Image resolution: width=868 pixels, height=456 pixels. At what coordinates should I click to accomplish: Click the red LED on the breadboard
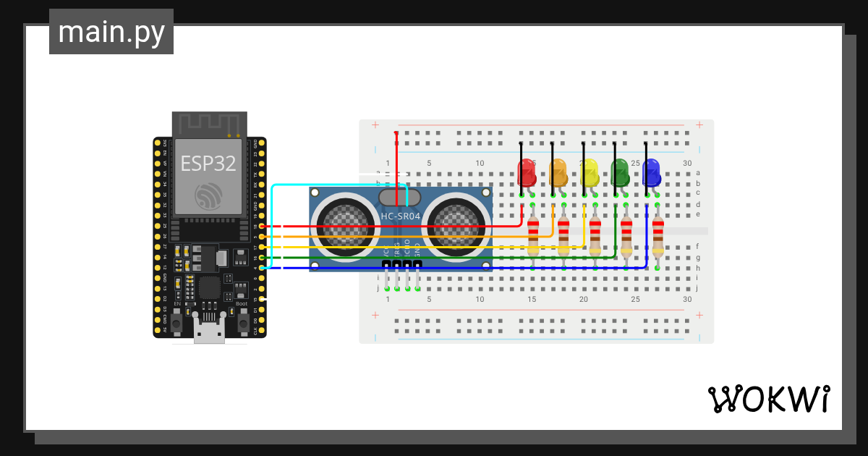[x=527, y=174]
